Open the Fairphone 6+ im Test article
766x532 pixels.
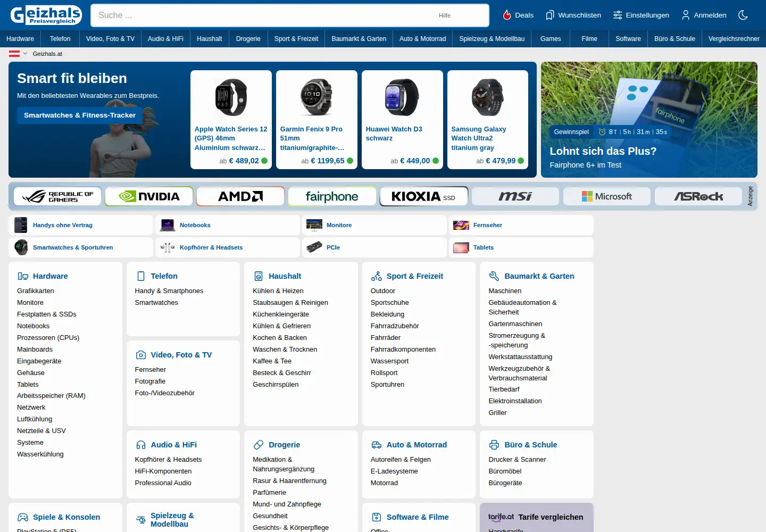pos(649,120)
